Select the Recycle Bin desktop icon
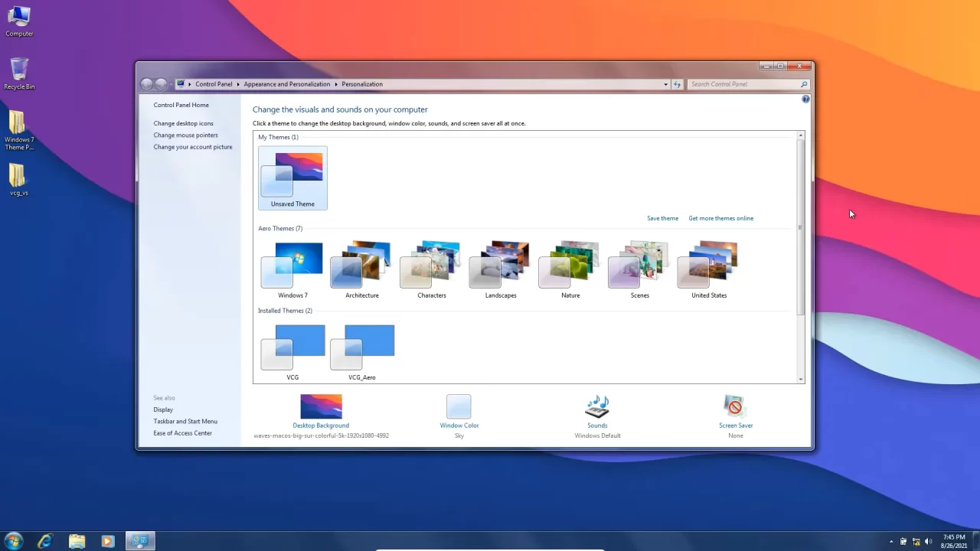 [19, 74]
